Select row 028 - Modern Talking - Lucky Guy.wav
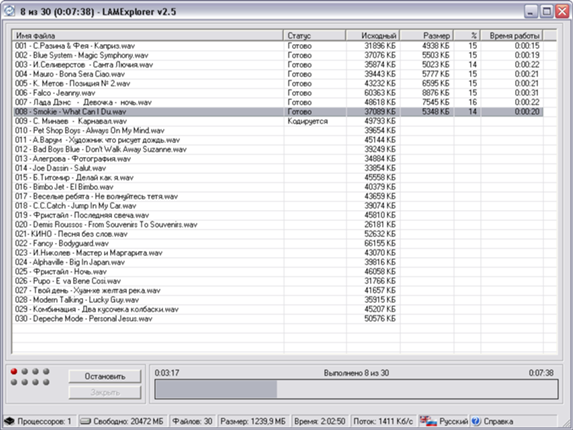573x430 pixels. (x=278, y=300)
